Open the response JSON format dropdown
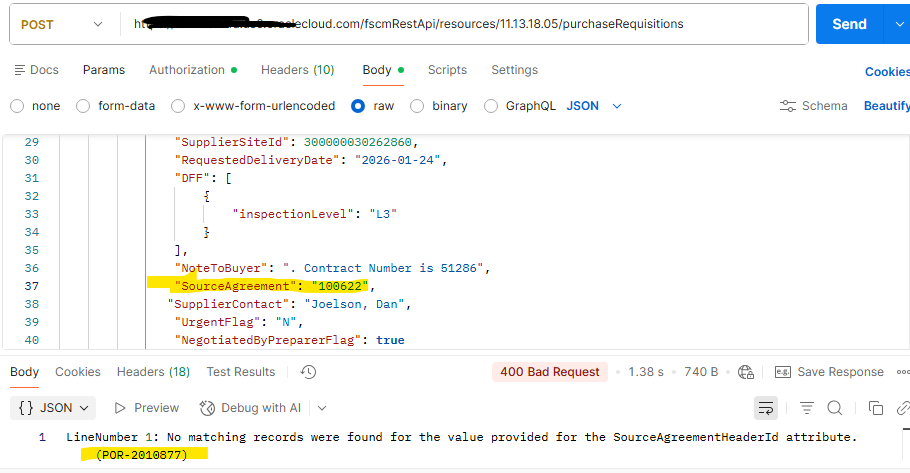This screenshot has height=473, width=910. tap(53, 408)
